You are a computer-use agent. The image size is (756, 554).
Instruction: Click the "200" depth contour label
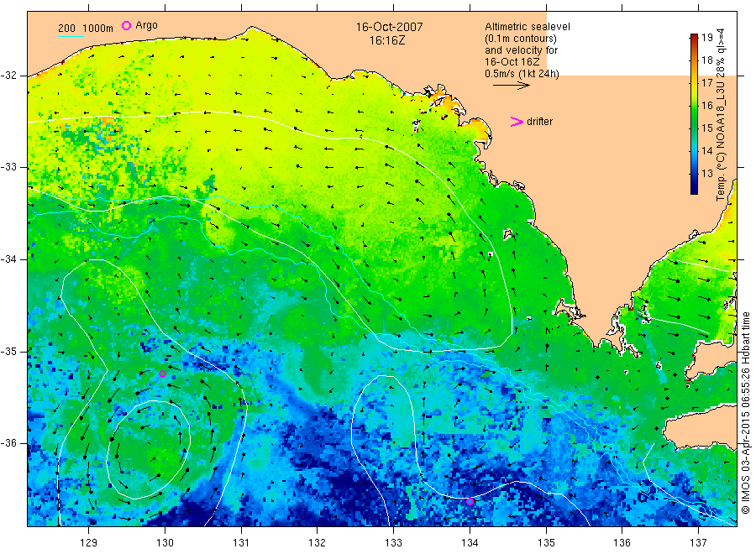pos(66,29)
